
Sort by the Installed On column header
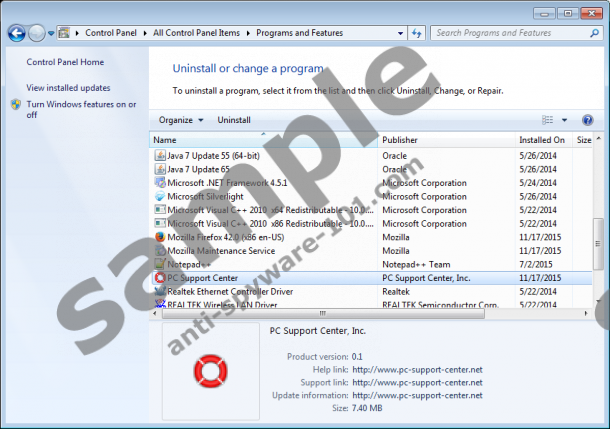pos(542,140)
